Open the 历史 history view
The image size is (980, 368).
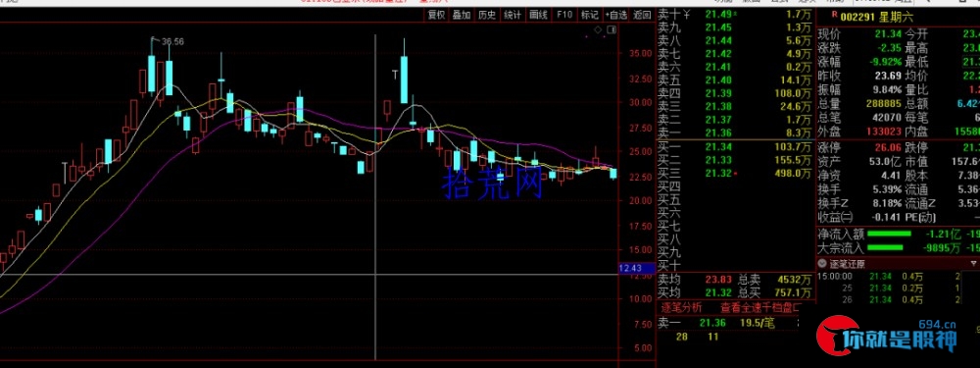click(x=487, y=15)
